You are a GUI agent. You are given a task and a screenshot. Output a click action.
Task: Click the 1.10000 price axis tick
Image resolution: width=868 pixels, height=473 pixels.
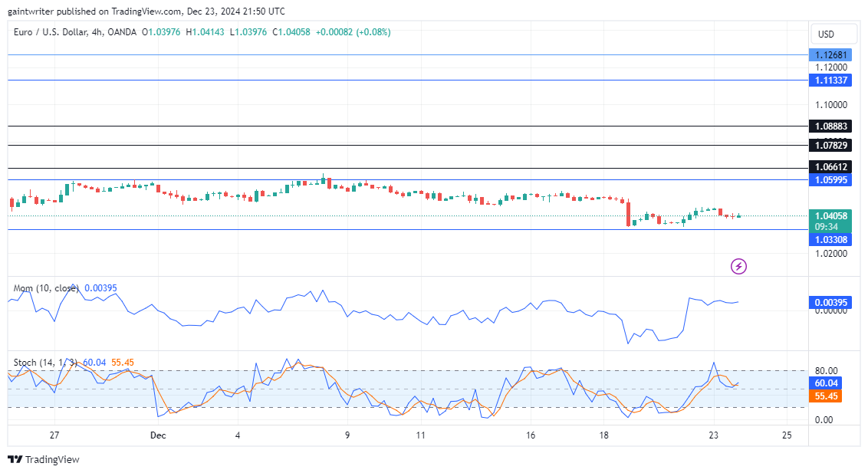[831, 105]
